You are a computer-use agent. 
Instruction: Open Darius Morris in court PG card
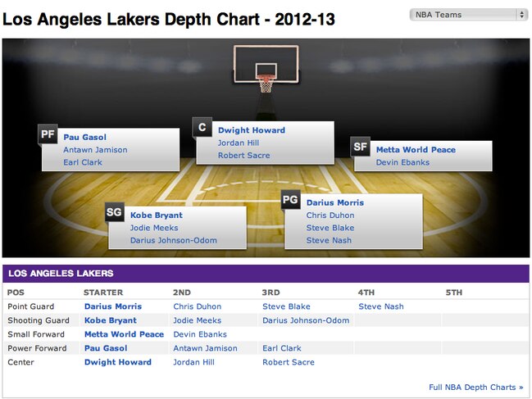click(x=335, y=202)
